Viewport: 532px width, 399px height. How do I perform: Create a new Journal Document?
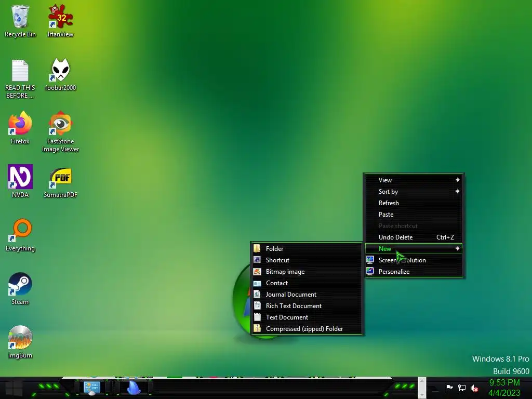pyautogui.click(x=307, y=295)
